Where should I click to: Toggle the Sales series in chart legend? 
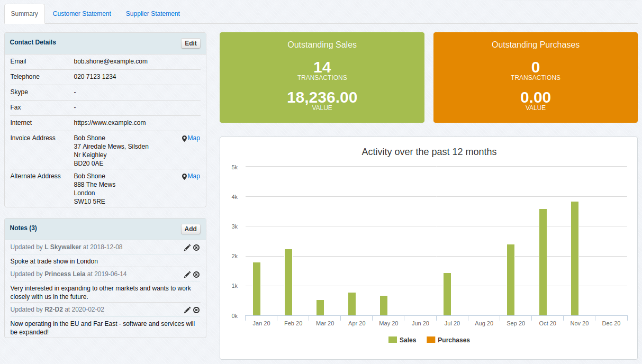(x=402, y=340)
